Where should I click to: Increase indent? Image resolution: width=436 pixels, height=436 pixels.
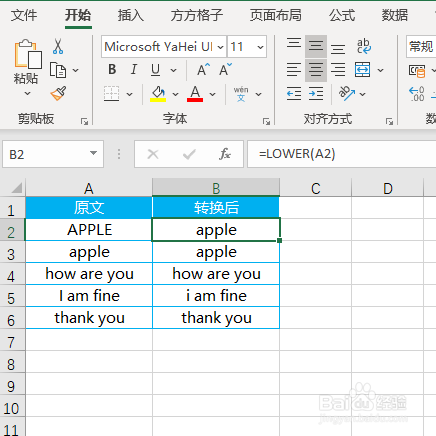click(316, 94)
